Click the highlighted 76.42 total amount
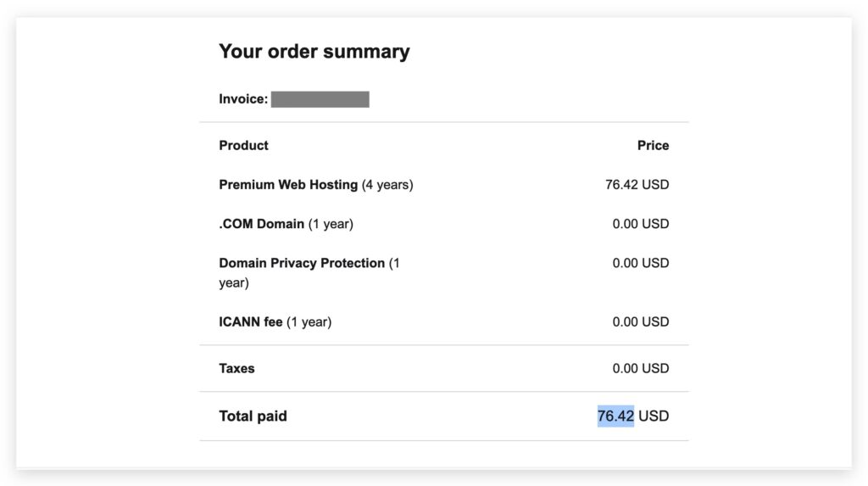868x486 pixels. 615,416
